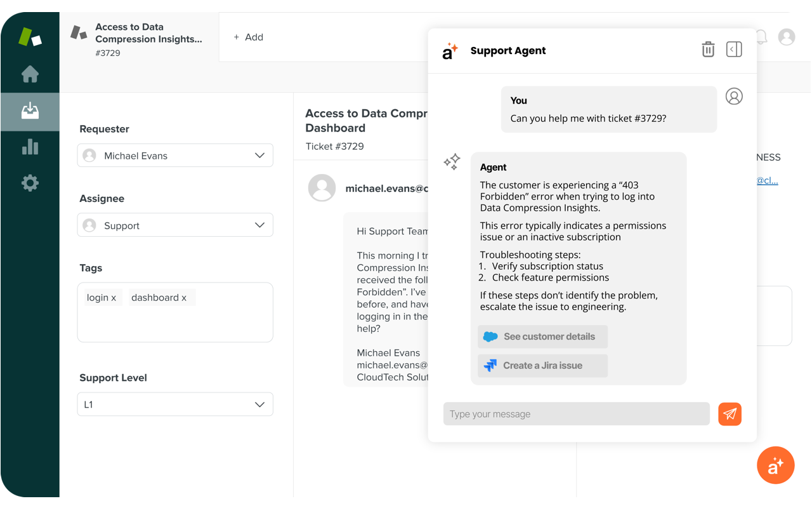Click See customer details button

click(x=542, y=337)
